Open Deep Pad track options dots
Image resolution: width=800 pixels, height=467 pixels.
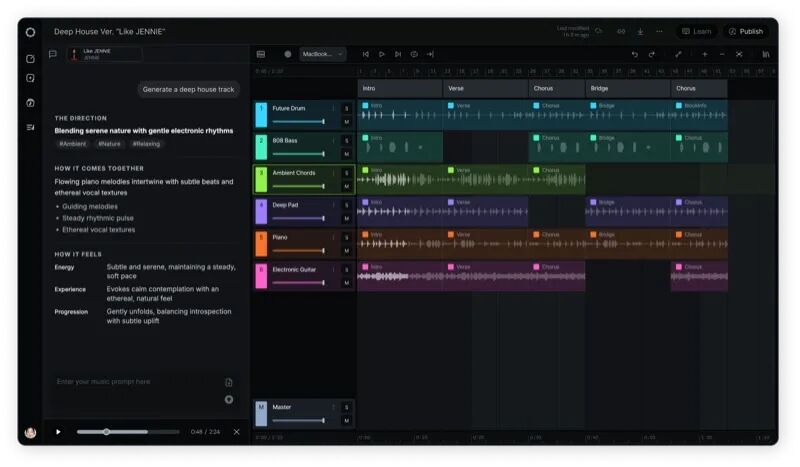point(334,205)
